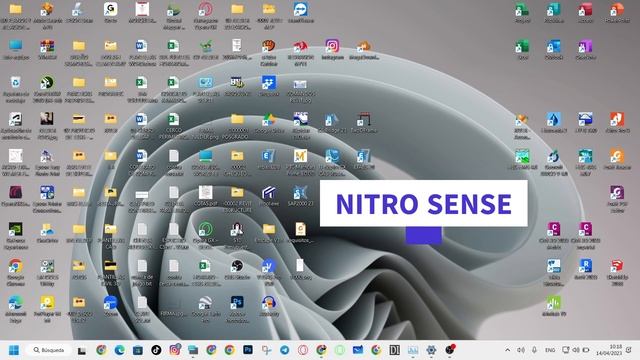Click the battery icon in system tray
This screenshot has width=640, height=360.
click(x=586, y=350)
